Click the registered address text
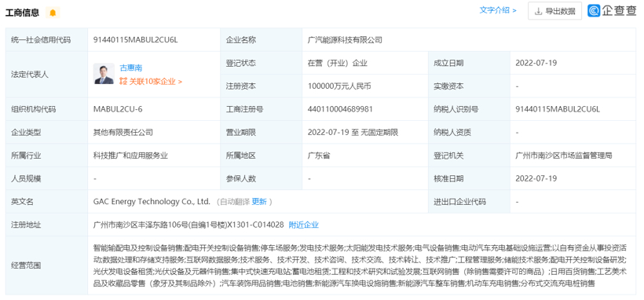Image resolution: width=644 pixels, height=300 pixels. pos(188,225)
